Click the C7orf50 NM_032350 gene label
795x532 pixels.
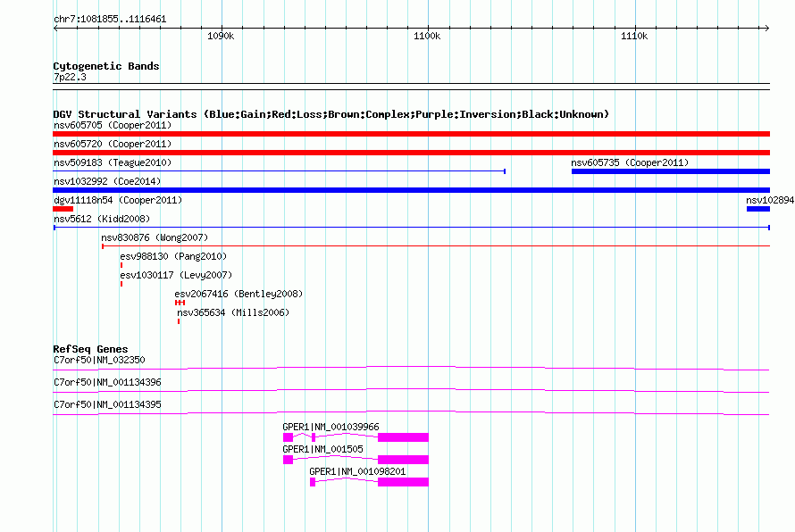[99, 360]
